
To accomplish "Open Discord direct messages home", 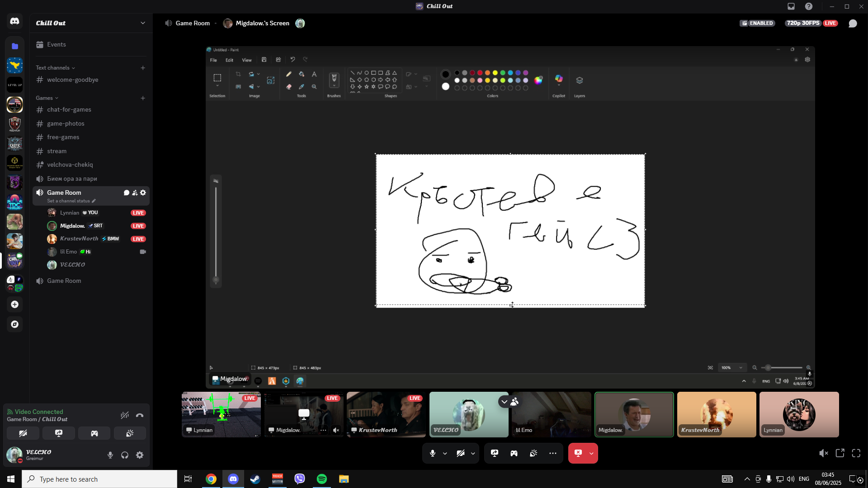I will (x=14, y=21).
